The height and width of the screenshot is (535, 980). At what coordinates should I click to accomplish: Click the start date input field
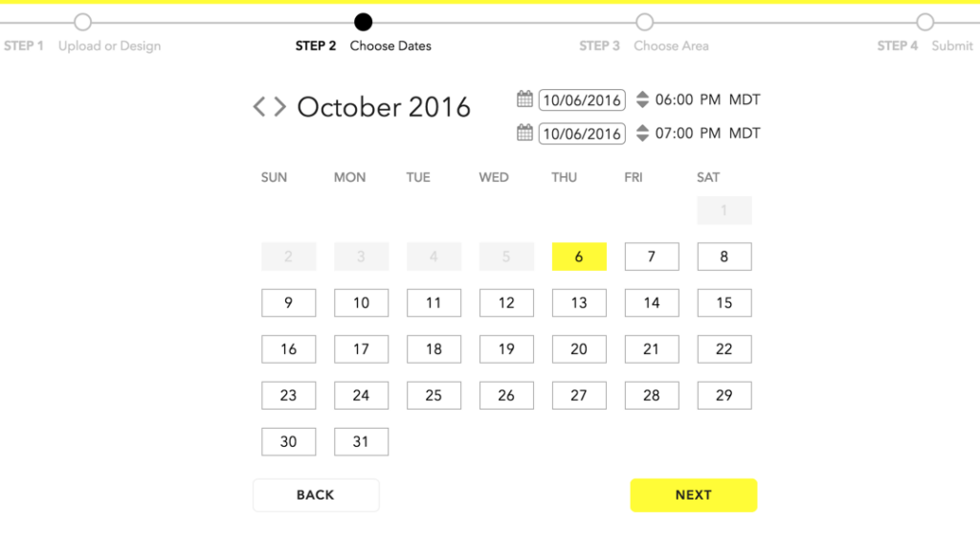pos(582,100)
